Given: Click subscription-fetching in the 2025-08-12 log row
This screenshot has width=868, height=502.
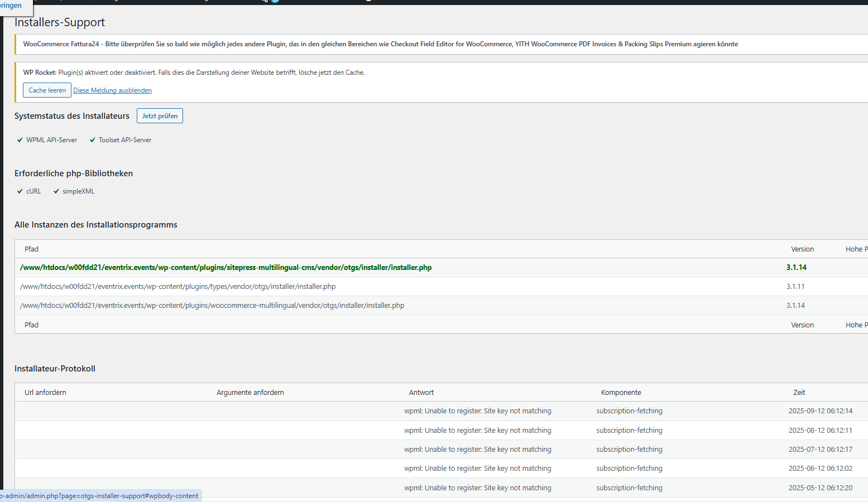Looking at the screenshot, I should click(x=630, y=431).
